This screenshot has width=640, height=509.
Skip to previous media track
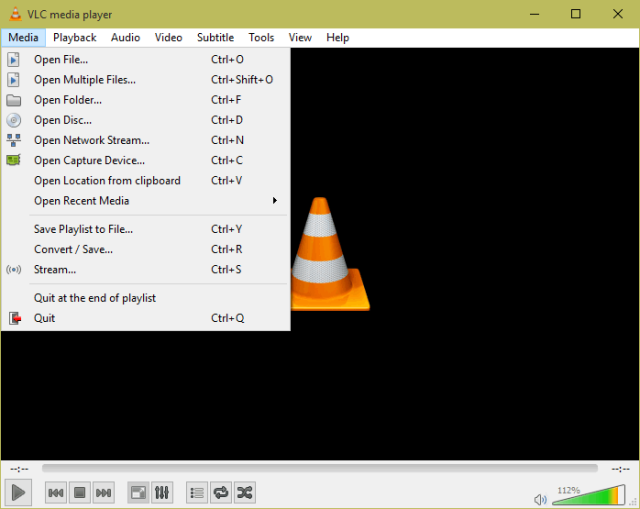pyautogui.click(x=56, y=493)
